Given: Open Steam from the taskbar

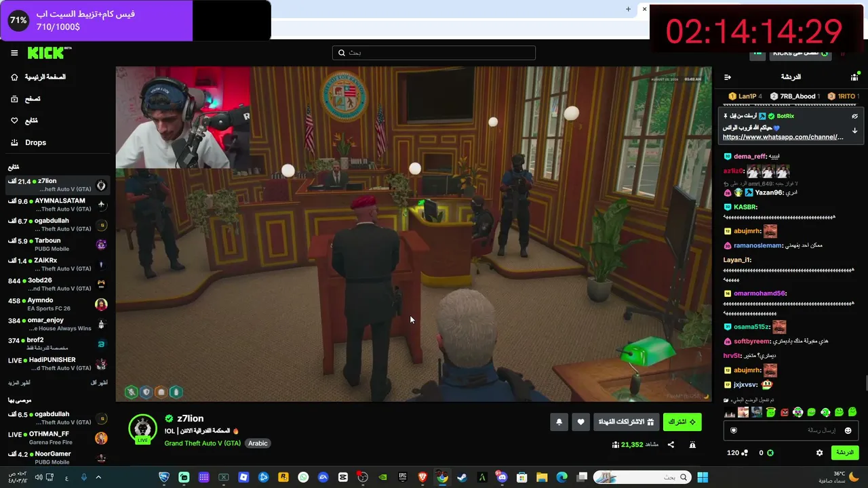Looking at the screenshot, I should [x=462, y=477].
